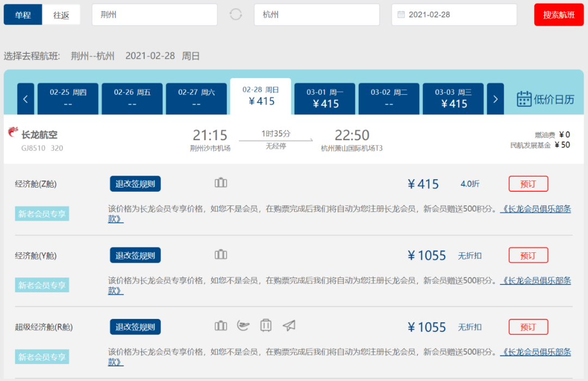Screen dimensions: 588x381
Task: Click 新老会员专享 tag under Z舱
Action: (42, 214)
